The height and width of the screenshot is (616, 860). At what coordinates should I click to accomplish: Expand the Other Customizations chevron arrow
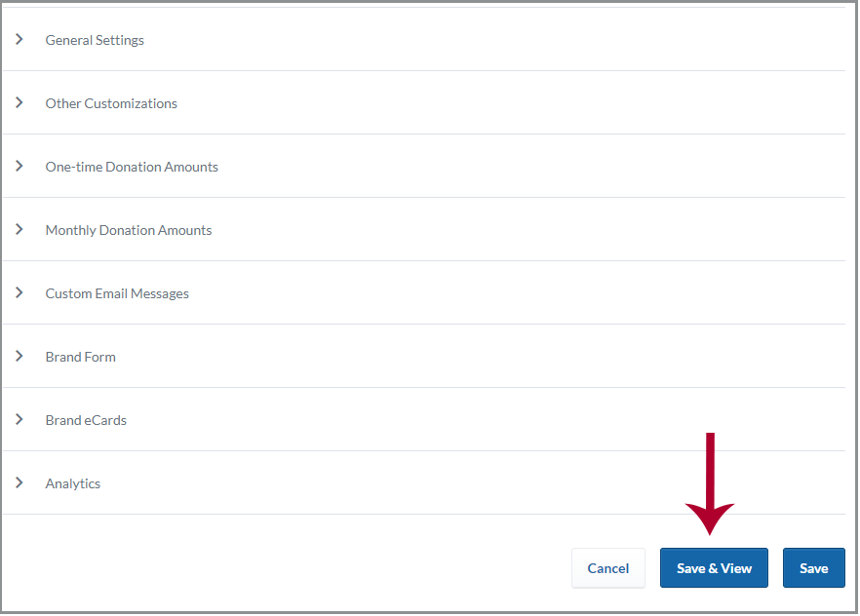point(19,103)
